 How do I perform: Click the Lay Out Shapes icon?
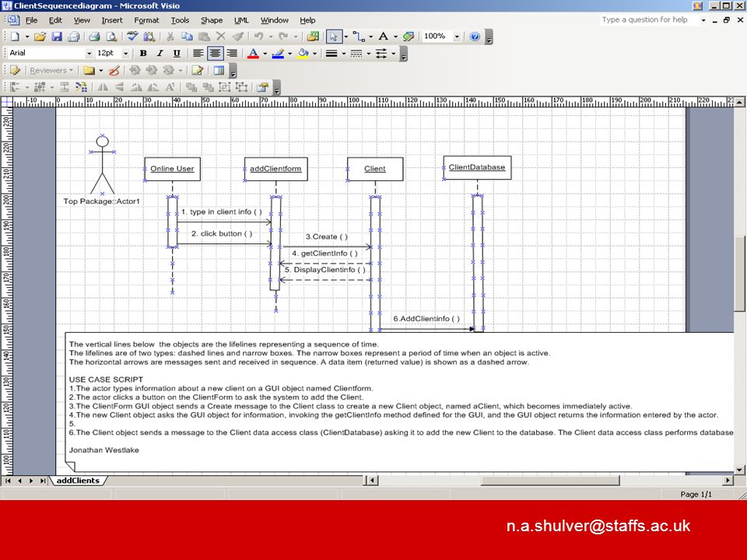click(82, 87)
